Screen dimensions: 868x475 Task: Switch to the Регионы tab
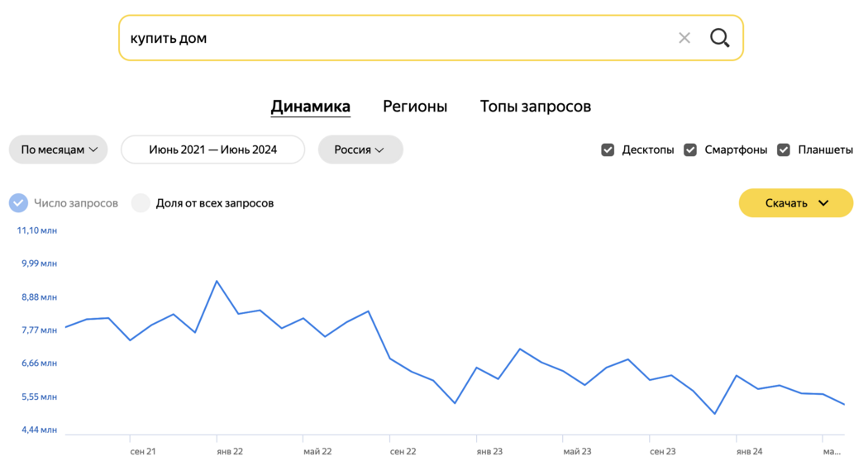coord(415,107)
